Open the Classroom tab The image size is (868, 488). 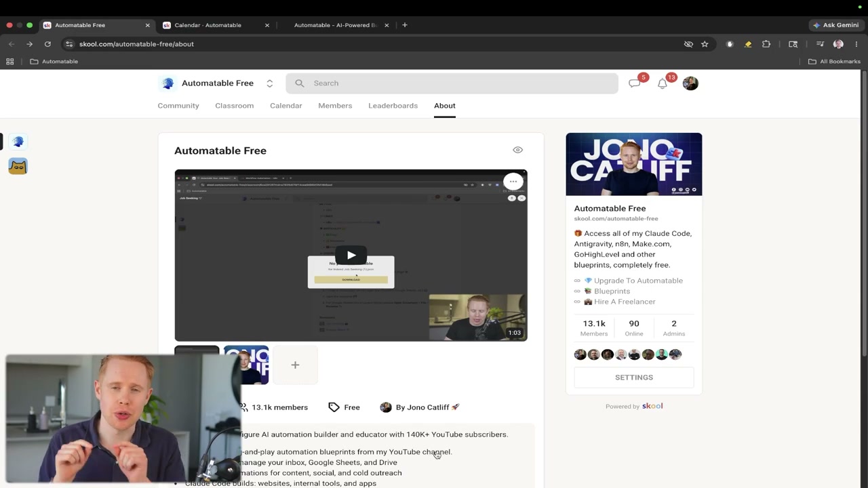235,106
